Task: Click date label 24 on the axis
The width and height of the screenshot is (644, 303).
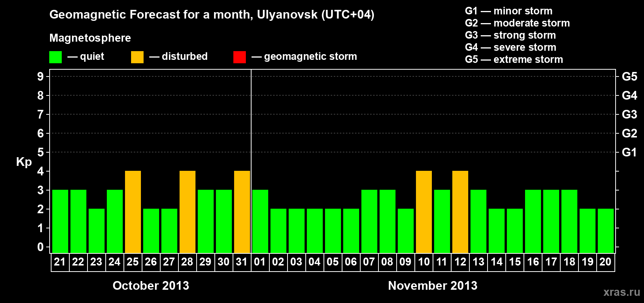Action: [x=114, y=262]
